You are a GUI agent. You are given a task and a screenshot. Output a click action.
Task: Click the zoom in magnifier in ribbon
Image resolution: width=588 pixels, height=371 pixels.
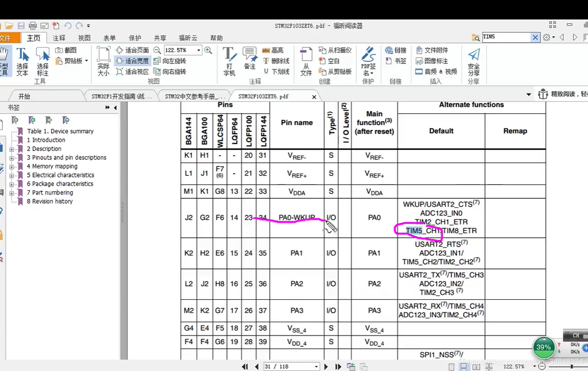click(208, 50)
